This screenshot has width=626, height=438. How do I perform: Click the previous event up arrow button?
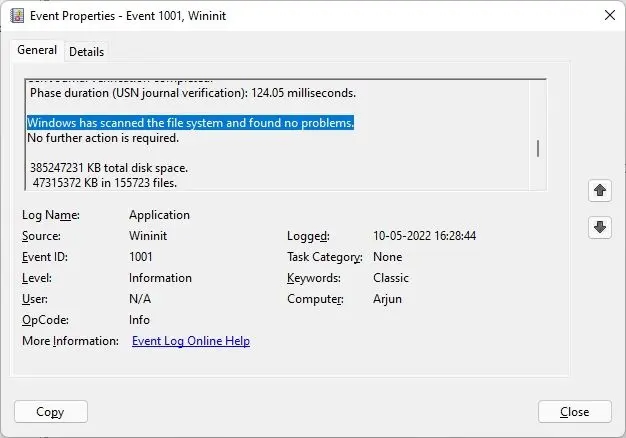click(599, 190)
